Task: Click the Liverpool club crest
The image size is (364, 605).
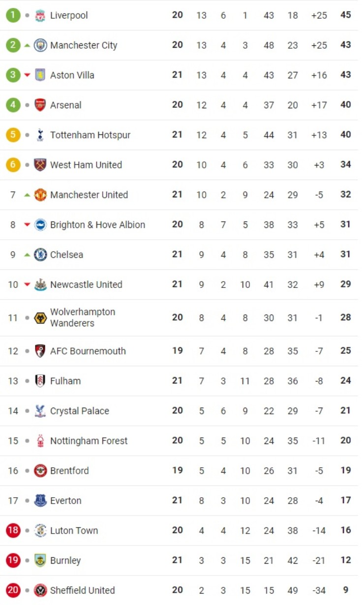Action: coord(40,16)
